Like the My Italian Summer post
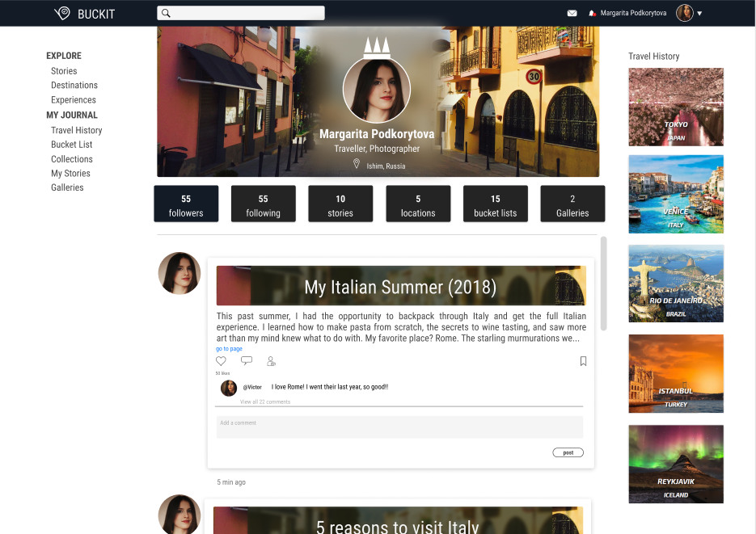 pyautogui.click(x=221, y=360)
